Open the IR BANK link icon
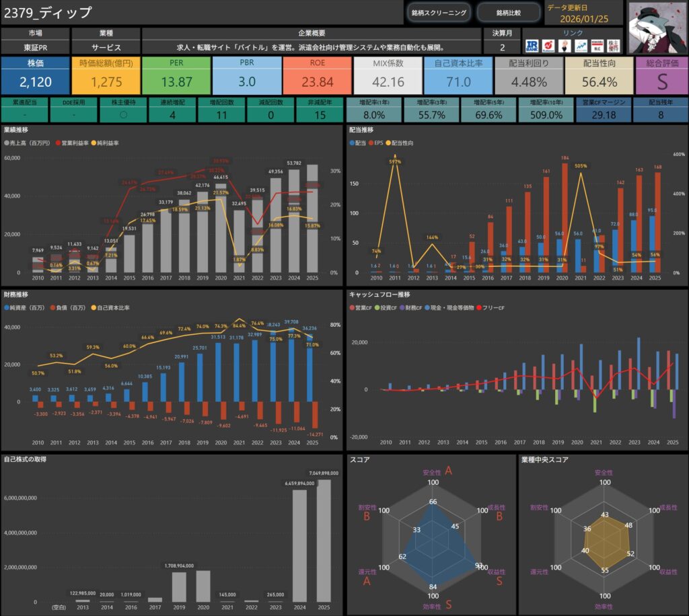Viewport: 689px width, 616px height. [x=532, y=46]
